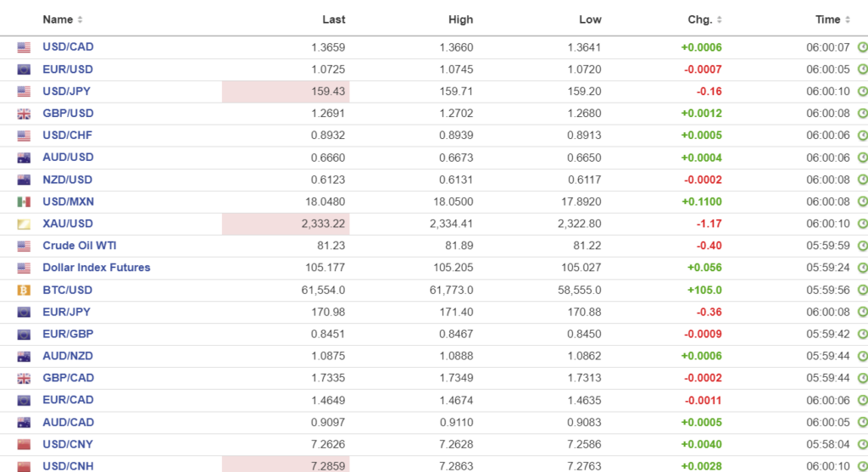Open the Crude Oil WTI link

point(80,246)
